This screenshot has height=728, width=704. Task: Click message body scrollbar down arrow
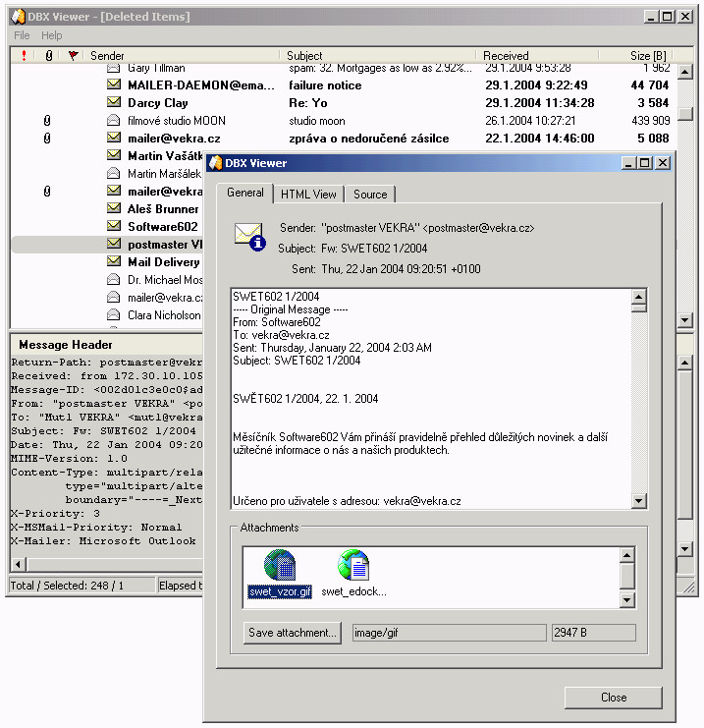(638, 500)
